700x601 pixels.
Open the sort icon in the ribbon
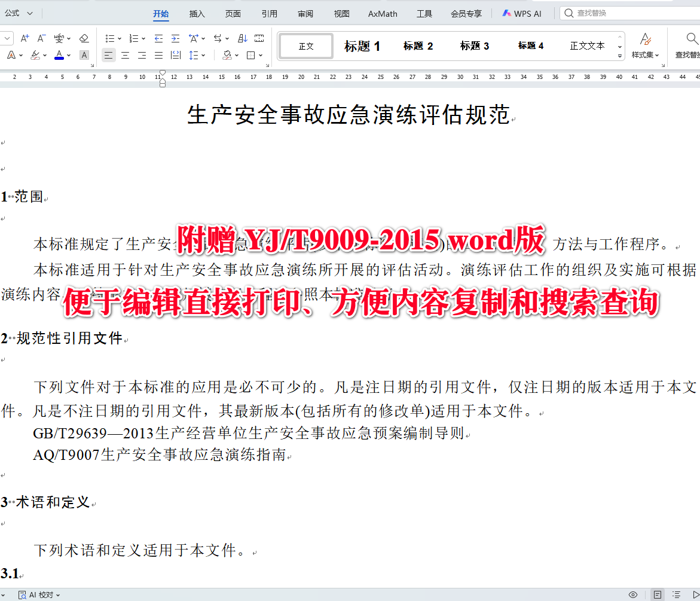(243, 38)
